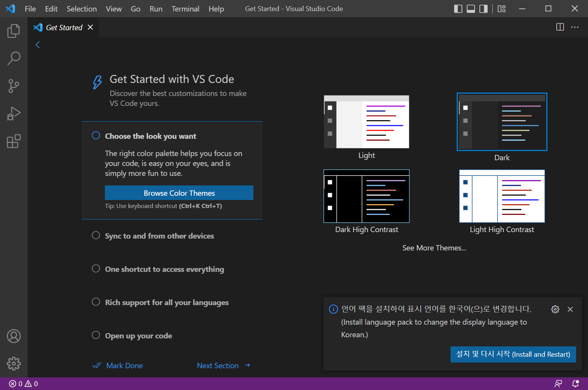
Task: Toggle the primary side bar layout icon
Action: click(x=458, y=8)
